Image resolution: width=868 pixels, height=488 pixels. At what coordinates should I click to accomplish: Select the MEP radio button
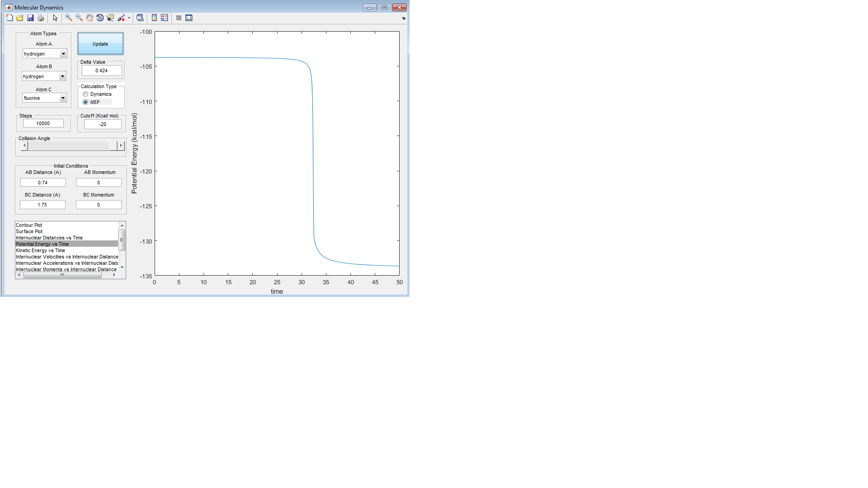(x=85, y=102)
